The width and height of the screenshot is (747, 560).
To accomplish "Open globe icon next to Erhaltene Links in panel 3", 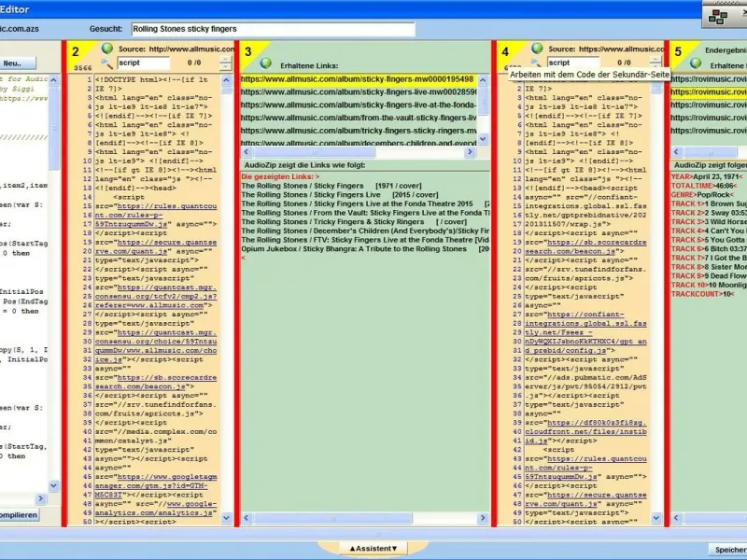I will coord(266,63).
